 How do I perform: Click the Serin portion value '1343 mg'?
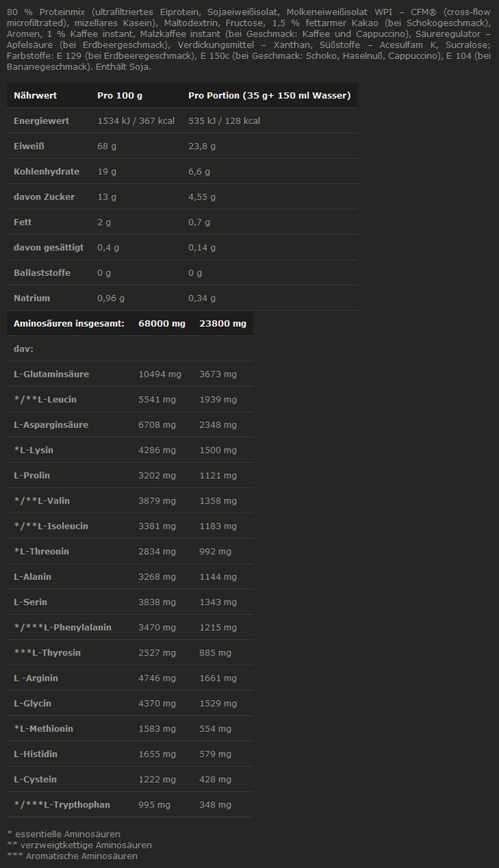(219, 602)
